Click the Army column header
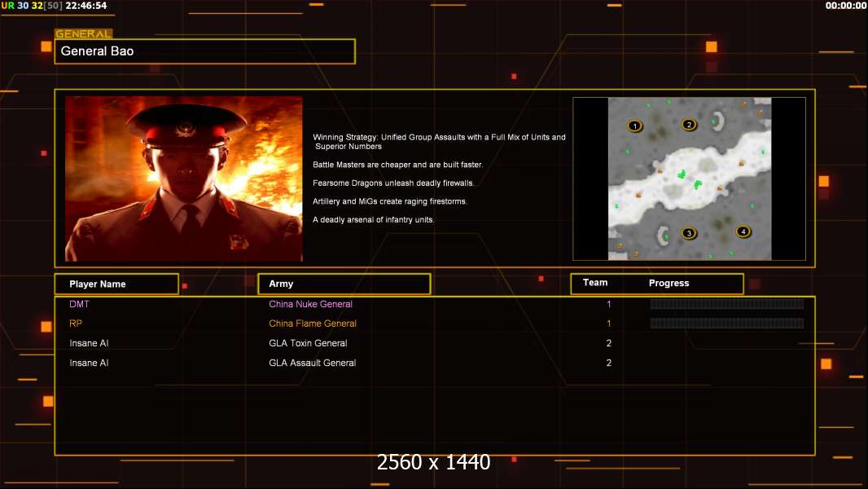This screenshot has width=868, height=489. (x=344, y=284)
